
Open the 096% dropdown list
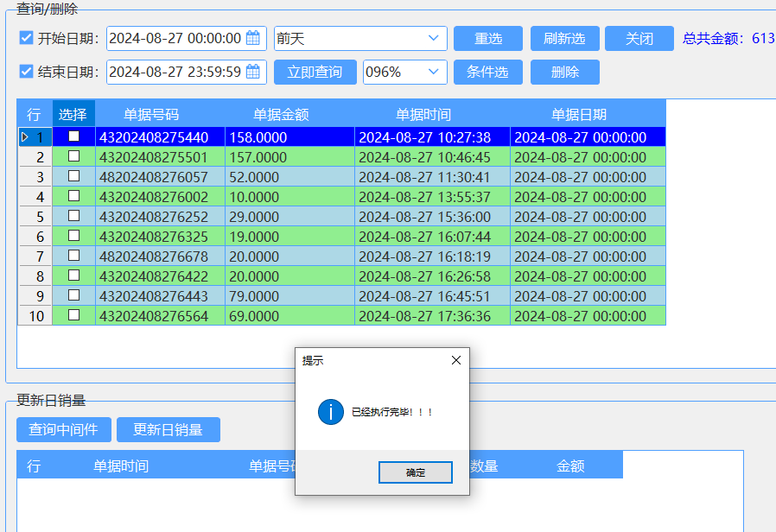433,72
